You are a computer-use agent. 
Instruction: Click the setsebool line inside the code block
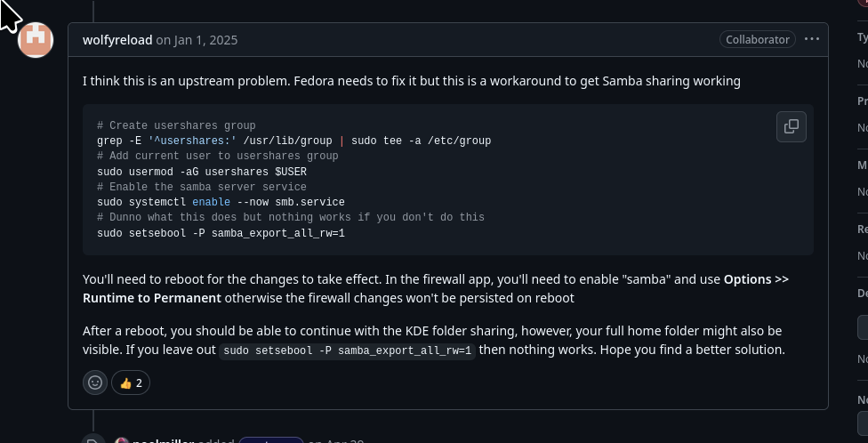point(221,233)
